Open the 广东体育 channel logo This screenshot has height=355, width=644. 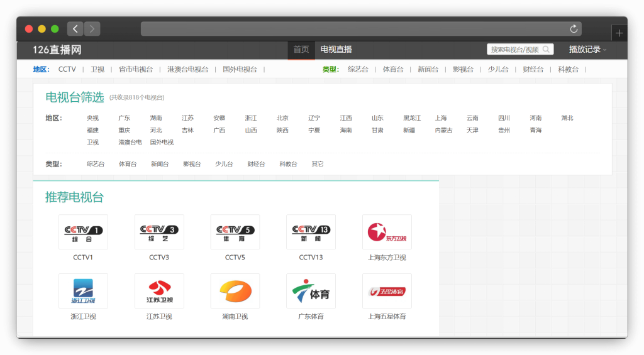click(311, 291)
